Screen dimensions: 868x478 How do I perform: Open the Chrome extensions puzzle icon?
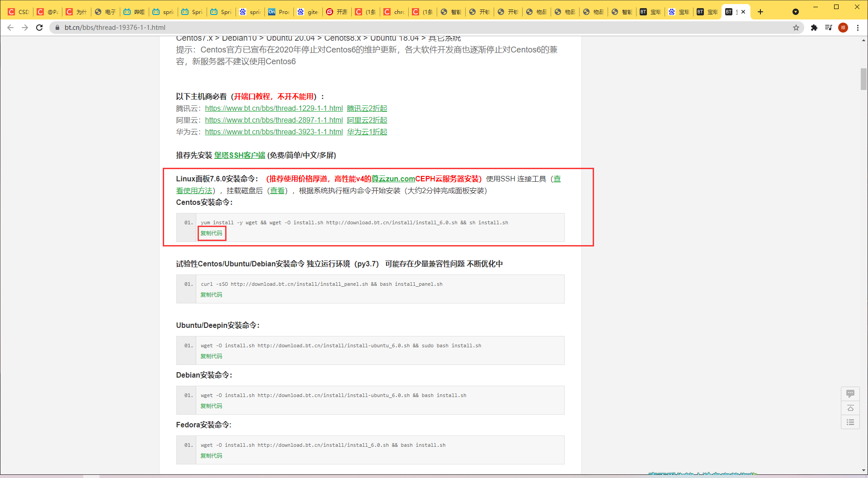pyautogui.click(x=814, y=28)
